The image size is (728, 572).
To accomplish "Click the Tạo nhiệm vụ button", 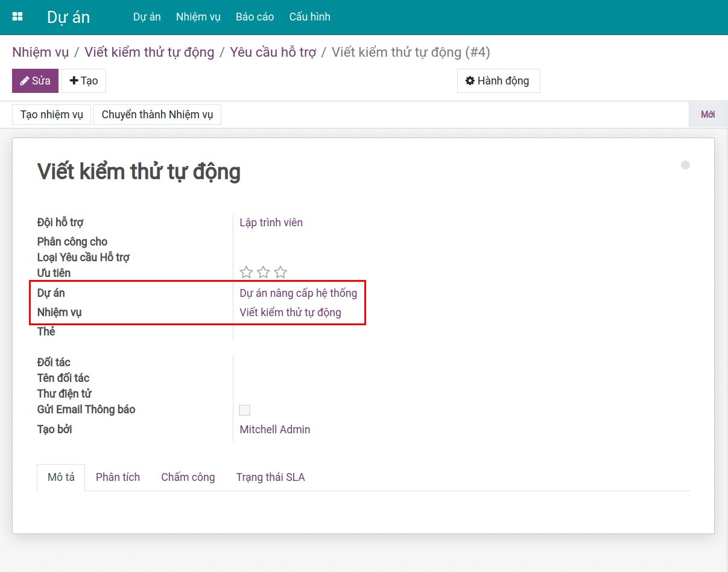I will [52, 115].
